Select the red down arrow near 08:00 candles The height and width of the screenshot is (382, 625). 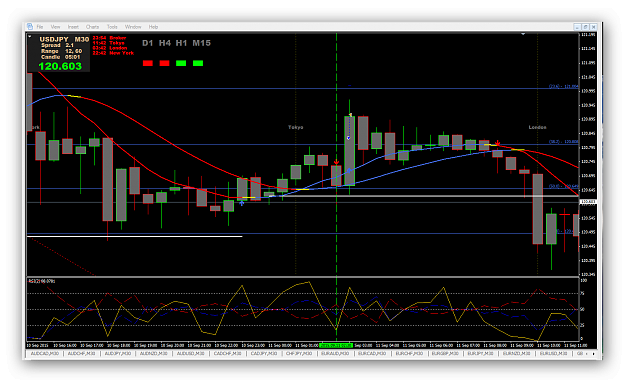tap(497, 143)
